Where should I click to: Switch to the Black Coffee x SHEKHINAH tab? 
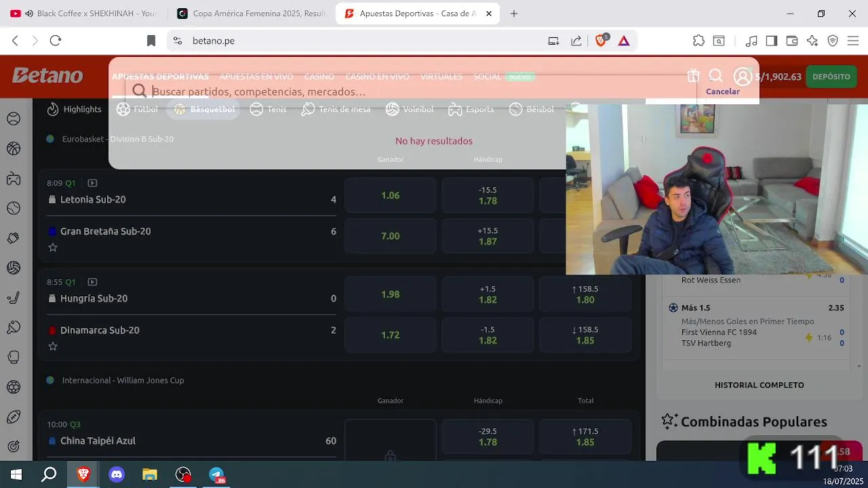[x=83, y=14]
